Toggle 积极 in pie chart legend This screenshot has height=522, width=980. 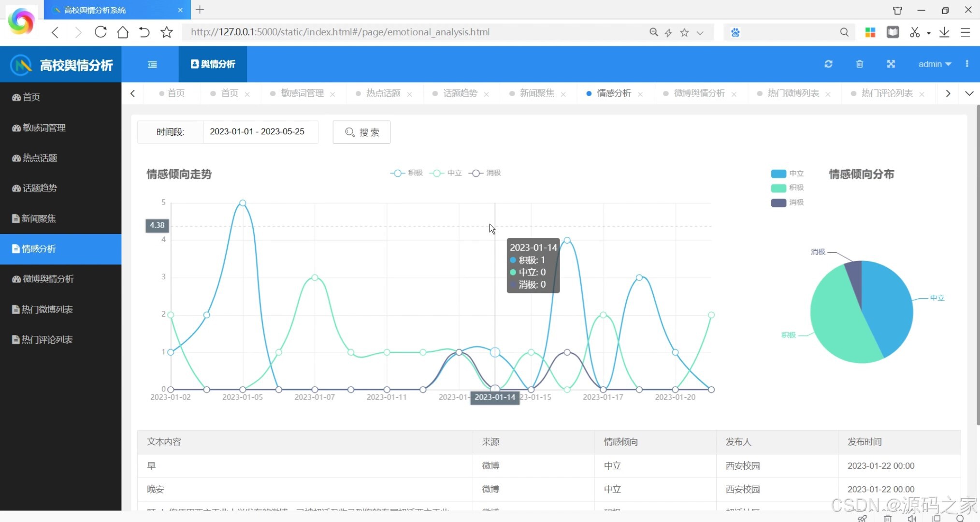(x=787, y=188)
